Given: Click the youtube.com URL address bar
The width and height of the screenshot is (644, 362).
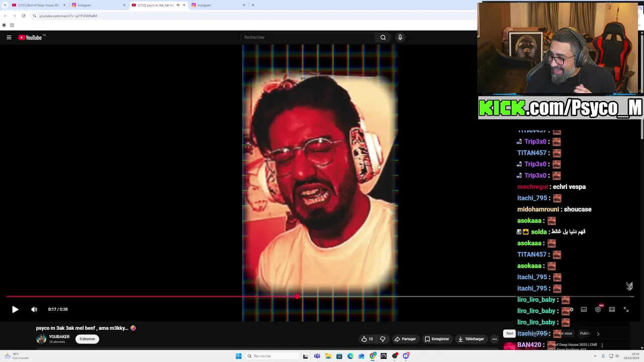Looking at the screenshot, I should 68,16.
